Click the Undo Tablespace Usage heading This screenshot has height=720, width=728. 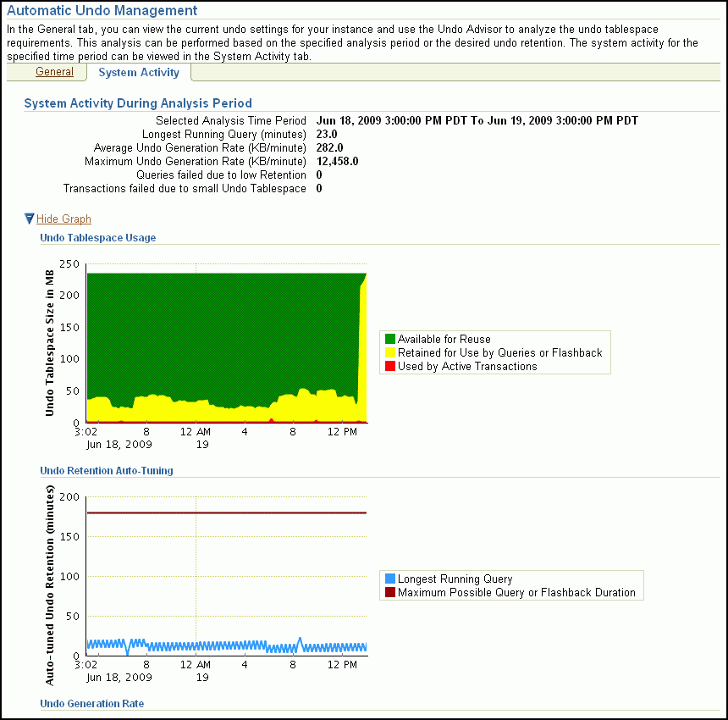tap(97, 238)
